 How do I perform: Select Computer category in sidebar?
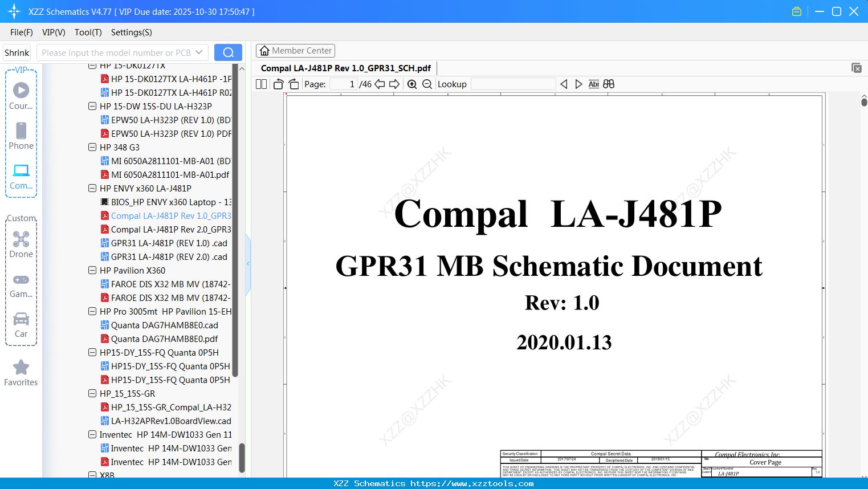point(21,176)
